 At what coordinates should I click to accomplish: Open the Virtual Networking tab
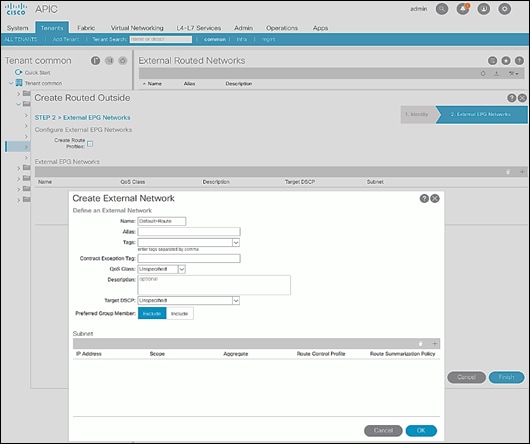(137, 28)
